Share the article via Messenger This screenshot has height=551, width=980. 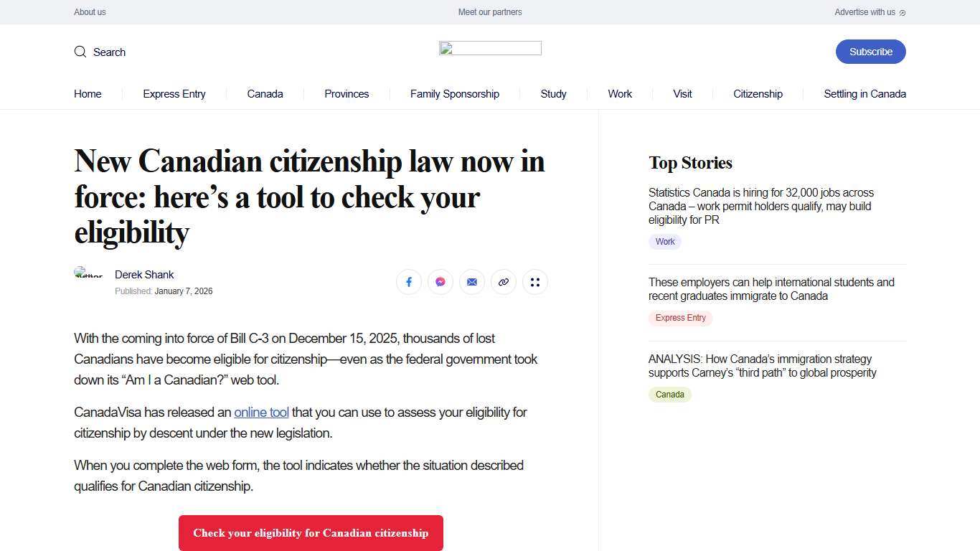pyautogui.click(x=440, y=282)
